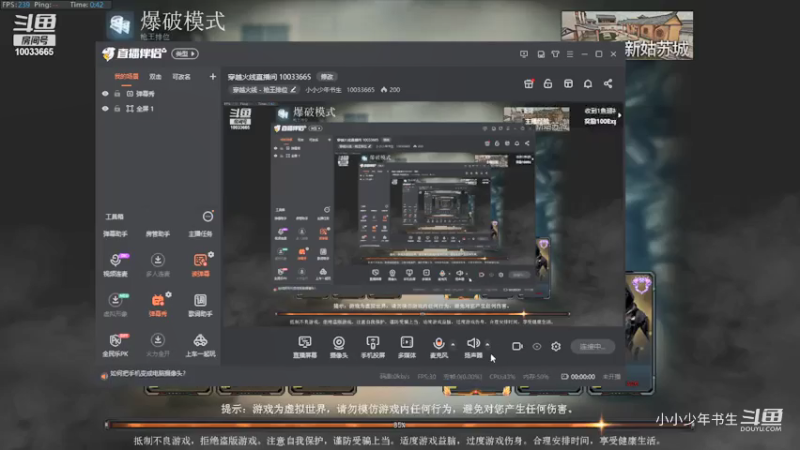800x450 pixels.
Task: Open the 弹幕助手 tool
Action: 115,234
